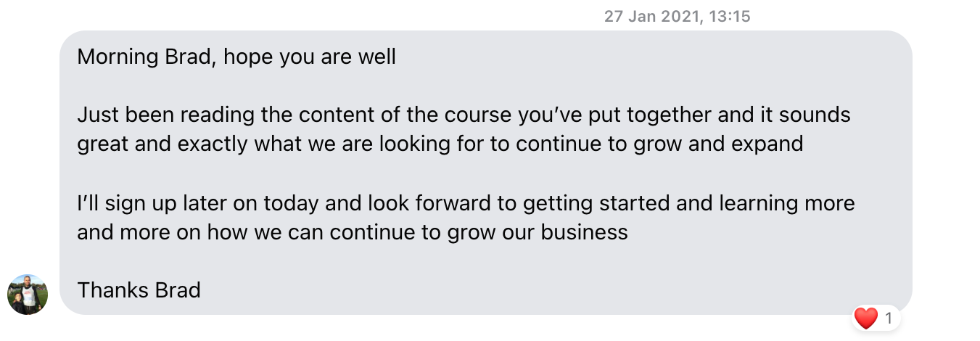Click the "Morning Brad, hope you are well" line

click(236, 57)
